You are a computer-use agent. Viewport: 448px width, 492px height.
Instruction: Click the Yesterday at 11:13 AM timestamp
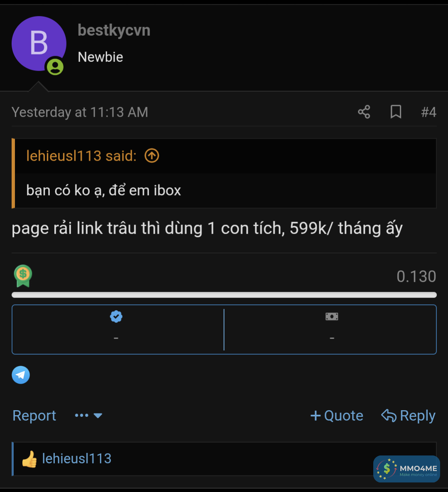point(80,112)
